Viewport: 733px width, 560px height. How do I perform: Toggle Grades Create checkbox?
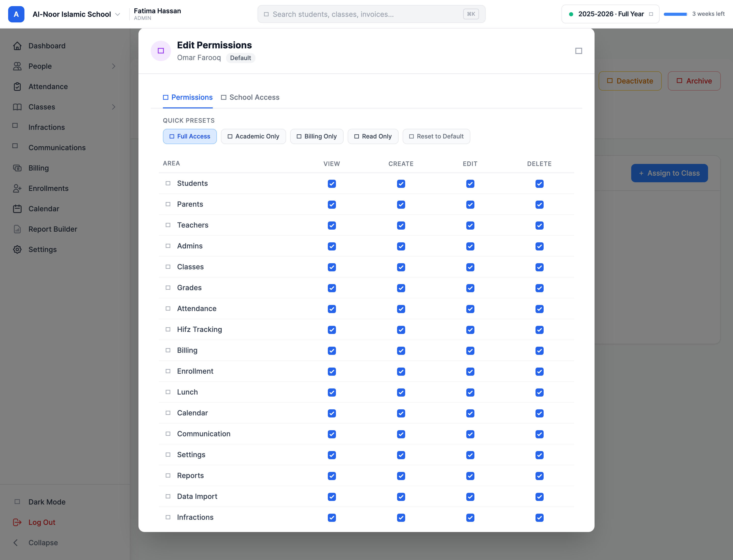(401, 288)
